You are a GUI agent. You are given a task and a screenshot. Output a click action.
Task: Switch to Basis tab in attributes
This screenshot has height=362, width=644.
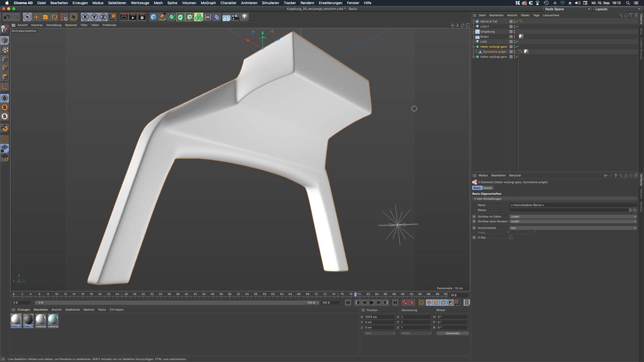coord(477,188)
